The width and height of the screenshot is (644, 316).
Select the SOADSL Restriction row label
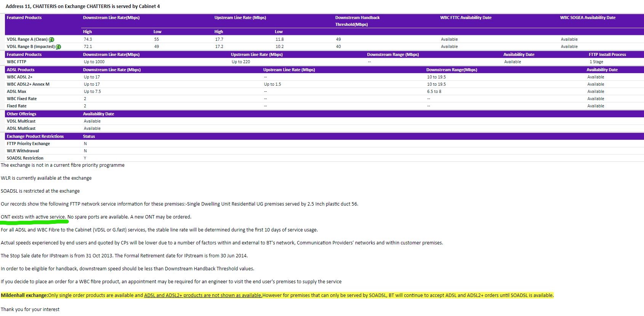pyautogui.click(x=25, y=158)
